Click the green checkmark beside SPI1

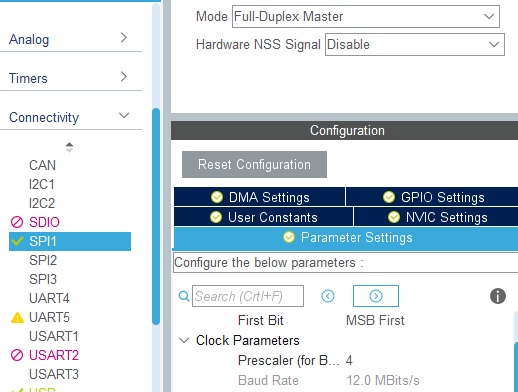(x=17, y=241)
